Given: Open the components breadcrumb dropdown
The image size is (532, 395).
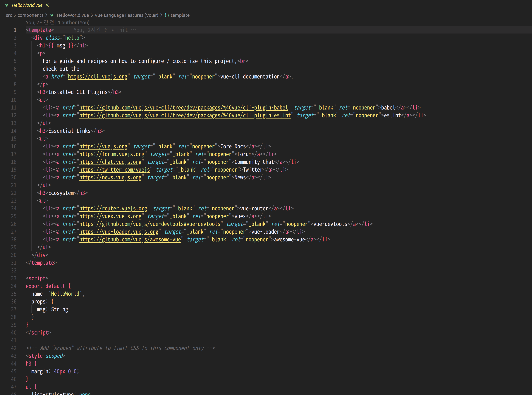Looking at the screenshot, I should click(x=30, y=15).
